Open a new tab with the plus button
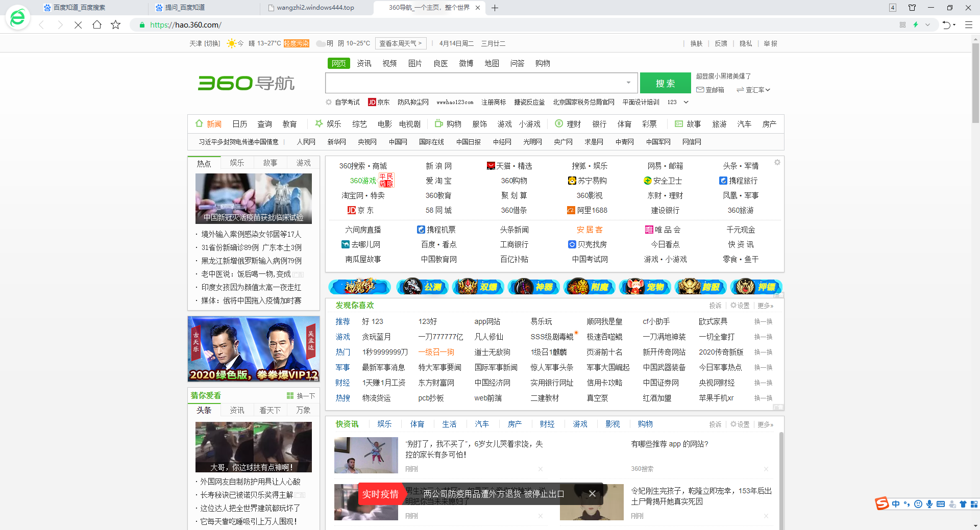This screenshot has height=530, width=980. coord(495,8)
